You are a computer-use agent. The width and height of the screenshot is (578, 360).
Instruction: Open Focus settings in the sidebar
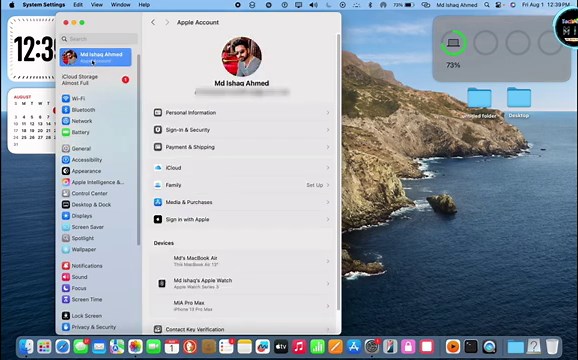pyautogui.click(x=74, y=288)
